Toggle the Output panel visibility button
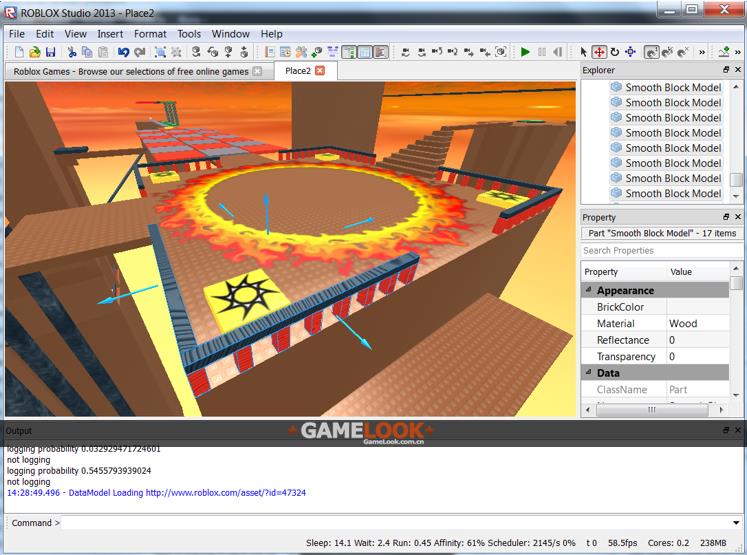Viewport: 747px width, 555px height. (x=381, y=52)
